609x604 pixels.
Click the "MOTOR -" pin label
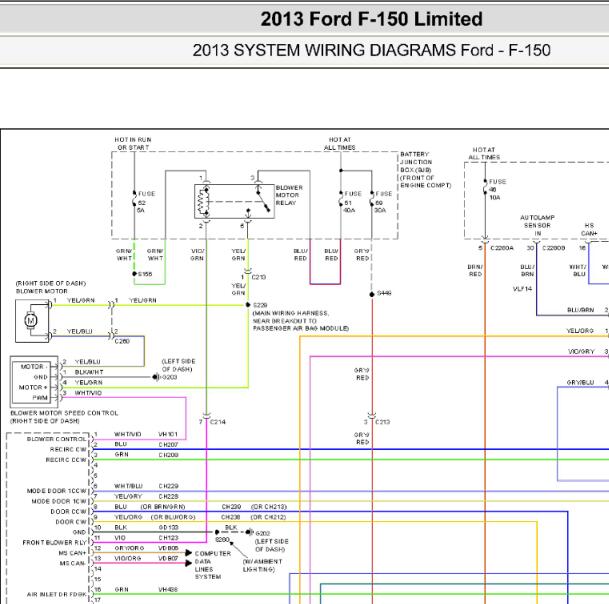(34, 366)
